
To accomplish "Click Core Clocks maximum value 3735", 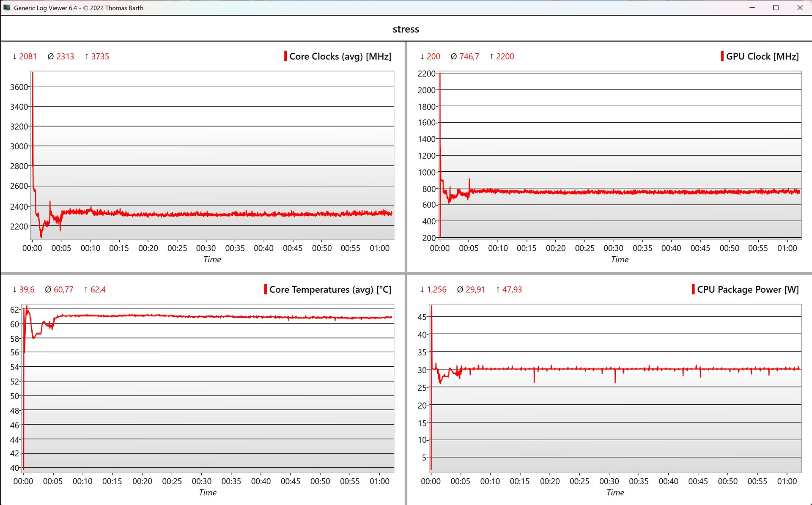I will pyautogui.click(x=100, y=56).
